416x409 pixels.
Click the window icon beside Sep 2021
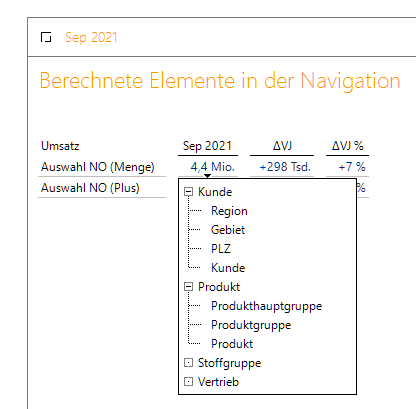(x=46, y=37)
